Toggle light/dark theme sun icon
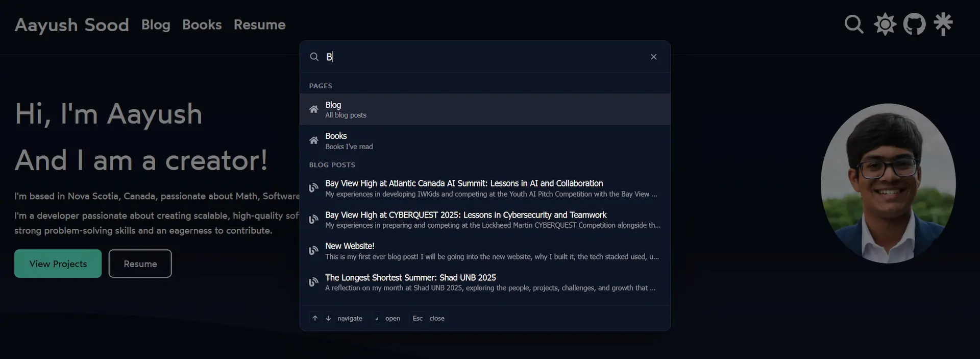This screenshot has height=359, width=980. coord(885,24)
